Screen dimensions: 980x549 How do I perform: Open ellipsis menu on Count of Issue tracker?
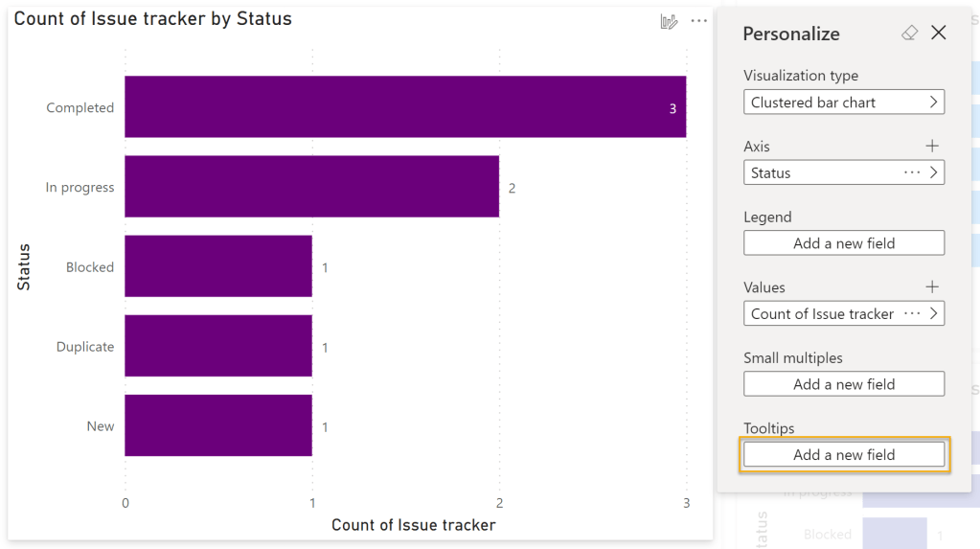click(x=912, y=313)
